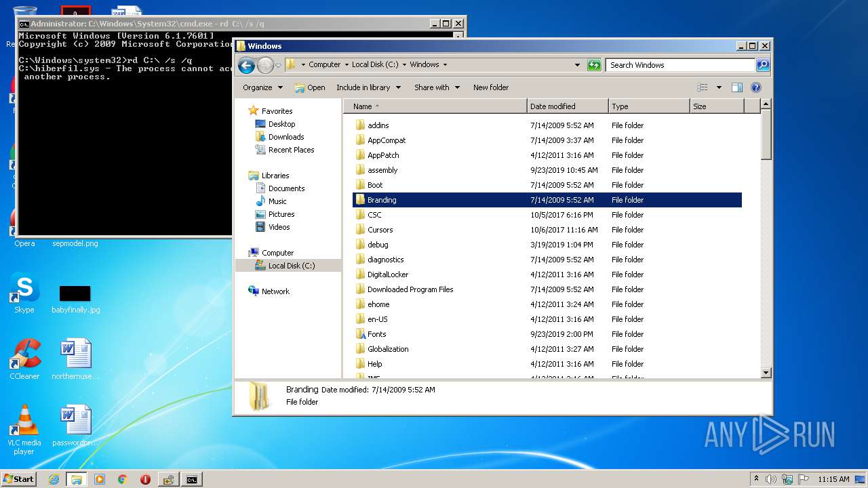Click the Back navigation arrow in Explorer
Image resolution: width=868 pixels, height=488 pixels.
(246, 65)
